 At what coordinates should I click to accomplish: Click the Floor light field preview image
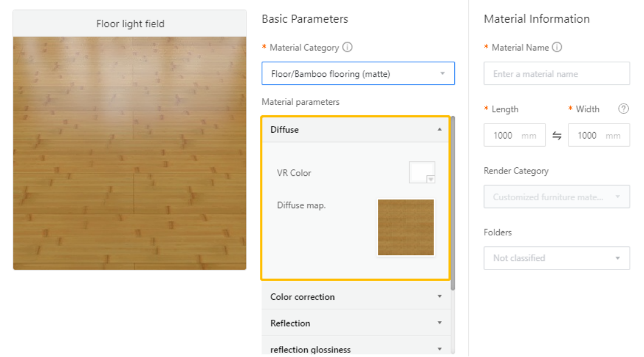[x=130, y=153]
